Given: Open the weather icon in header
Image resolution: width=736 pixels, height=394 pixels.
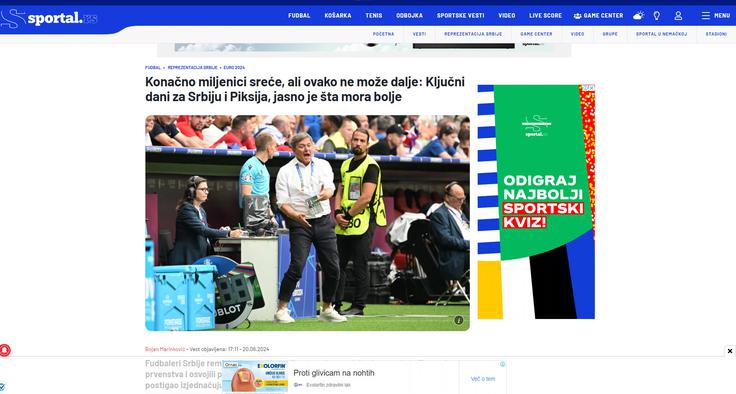Looking at the screenshot, I should 638,15.
